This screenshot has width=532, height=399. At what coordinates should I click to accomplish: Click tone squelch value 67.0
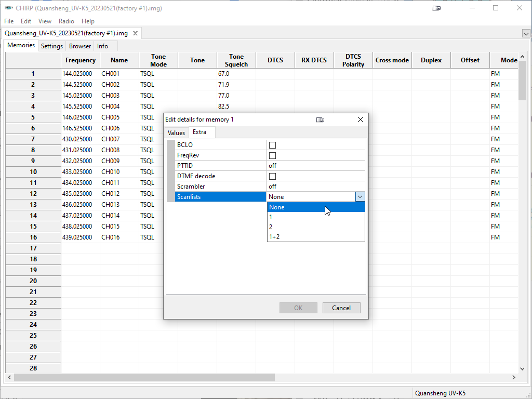[236, 74]
